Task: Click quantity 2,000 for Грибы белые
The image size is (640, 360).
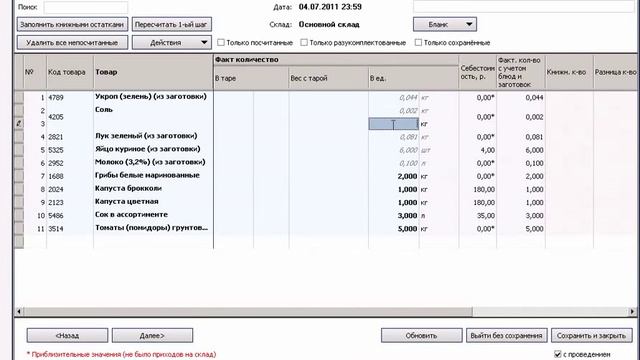Action: tap(407, 176)
